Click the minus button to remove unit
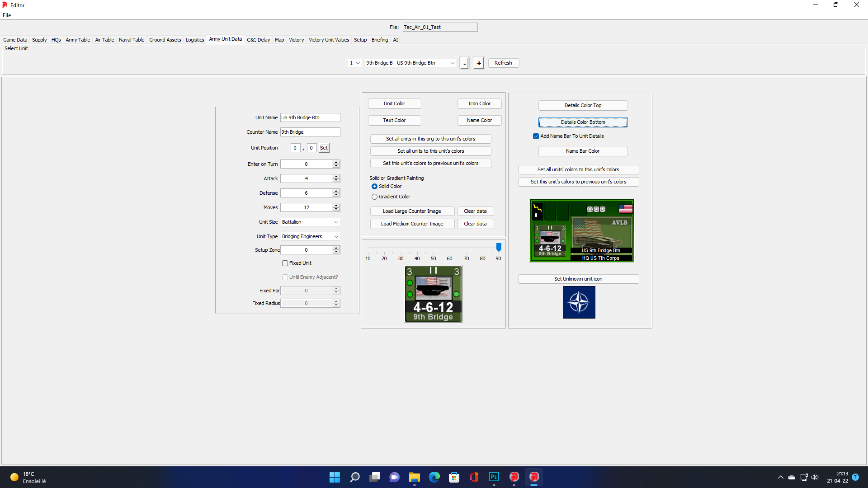This screenshot has width=868, height=488. click(x=464, y=63)
